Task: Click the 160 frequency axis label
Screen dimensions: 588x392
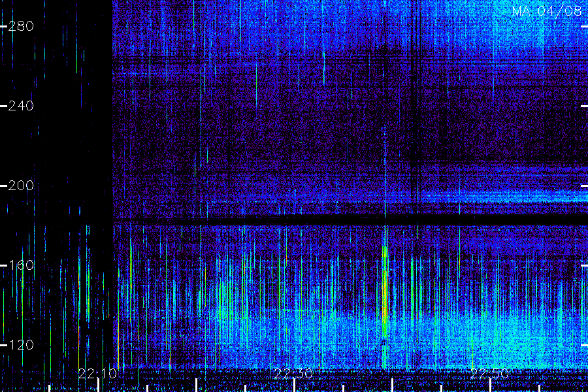Action: point(21,265)
